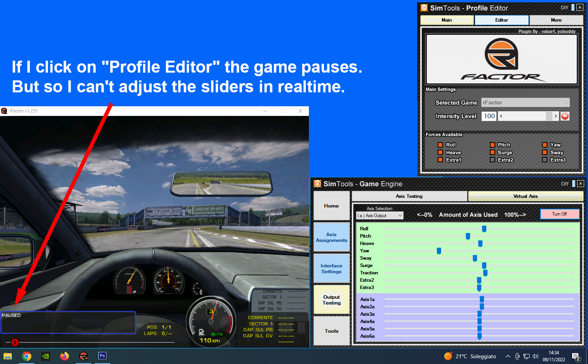Toggle the Yaw force checkbox
This screenshot has width=588, height=364.
(545, 145)
